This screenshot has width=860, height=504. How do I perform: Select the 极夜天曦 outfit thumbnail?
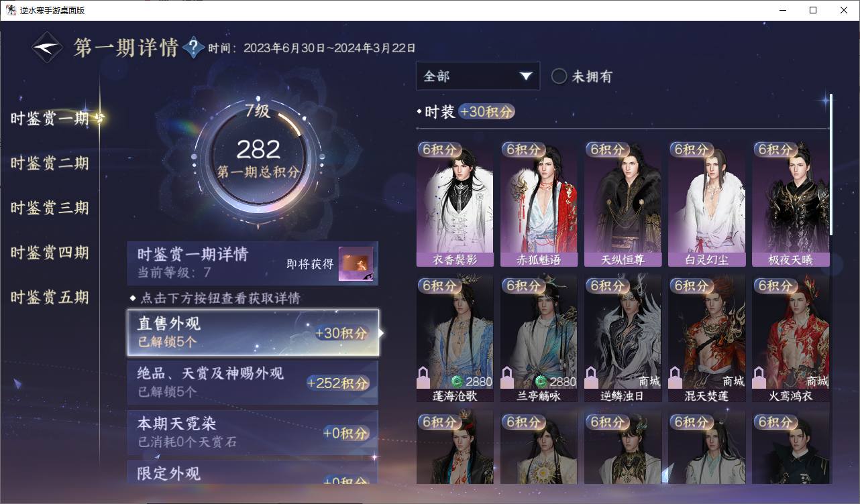tap(790, 204)
